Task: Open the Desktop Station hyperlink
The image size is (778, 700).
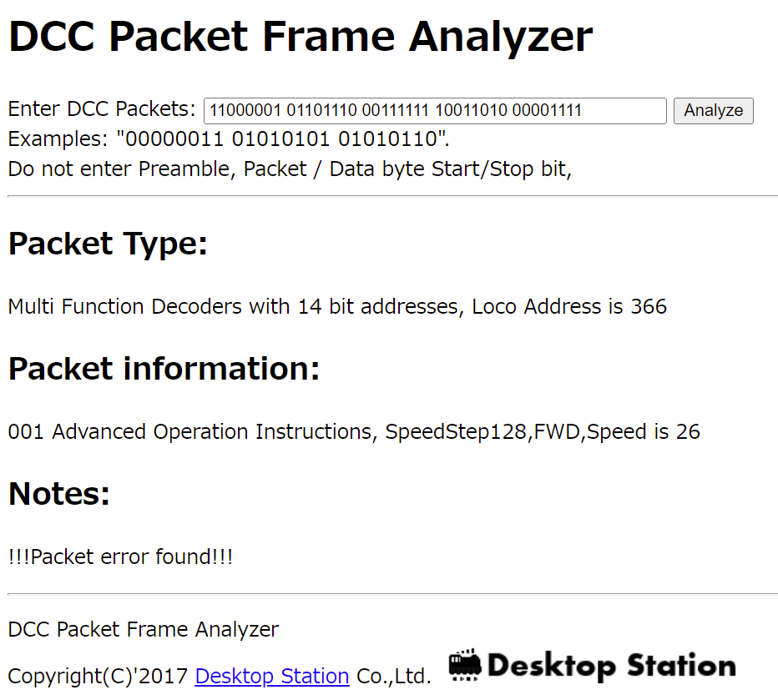Action: (x=271, y=676)
